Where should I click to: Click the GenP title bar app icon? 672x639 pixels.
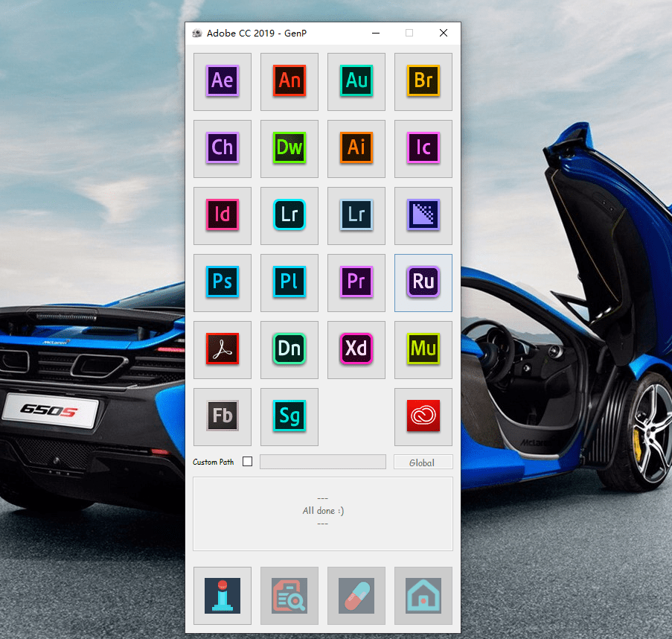coord(196,33)
